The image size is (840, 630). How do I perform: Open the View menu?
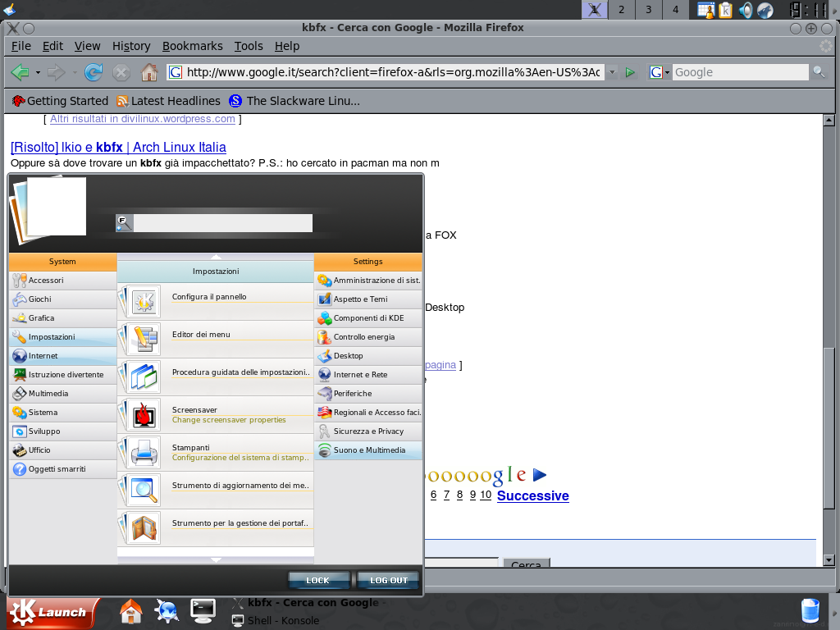pos(87,46)
